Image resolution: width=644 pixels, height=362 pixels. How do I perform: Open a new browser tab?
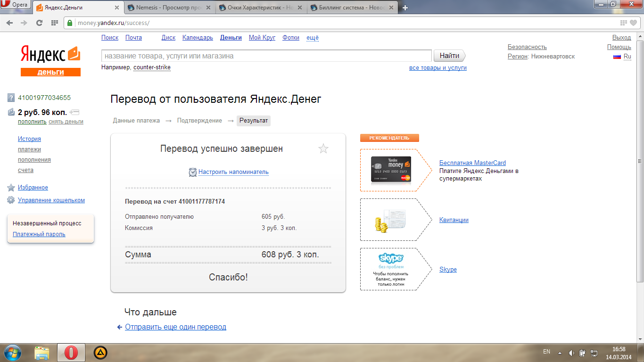pyautogui.click(x=405, y=8)
